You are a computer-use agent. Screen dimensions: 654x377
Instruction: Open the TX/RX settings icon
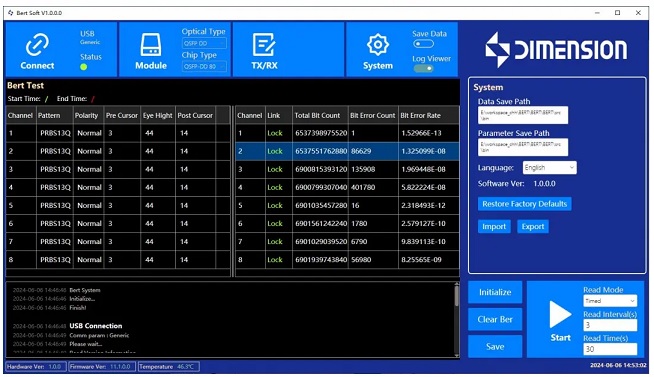[x=264, y=45]
